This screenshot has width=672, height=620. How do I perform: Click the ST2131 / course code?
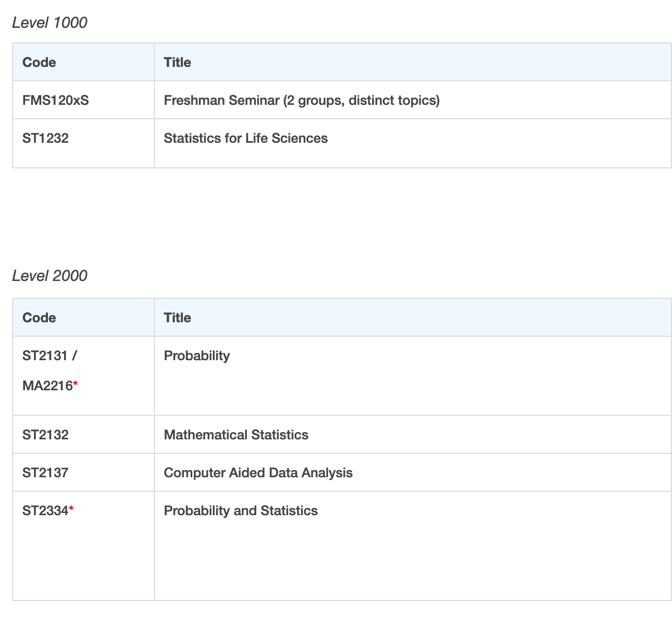50,356
